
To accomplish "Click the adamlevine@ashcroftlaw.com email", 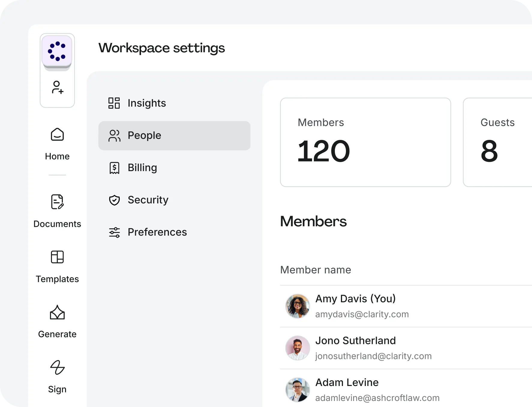I will 377,398.
